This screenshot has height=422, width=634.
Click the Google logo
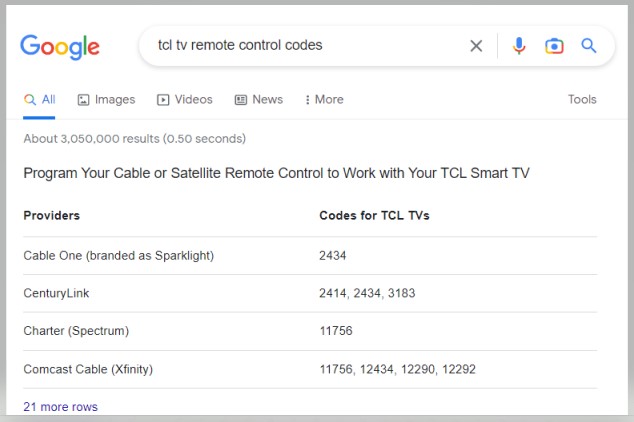pyautogui.click(x=60, y=47)
